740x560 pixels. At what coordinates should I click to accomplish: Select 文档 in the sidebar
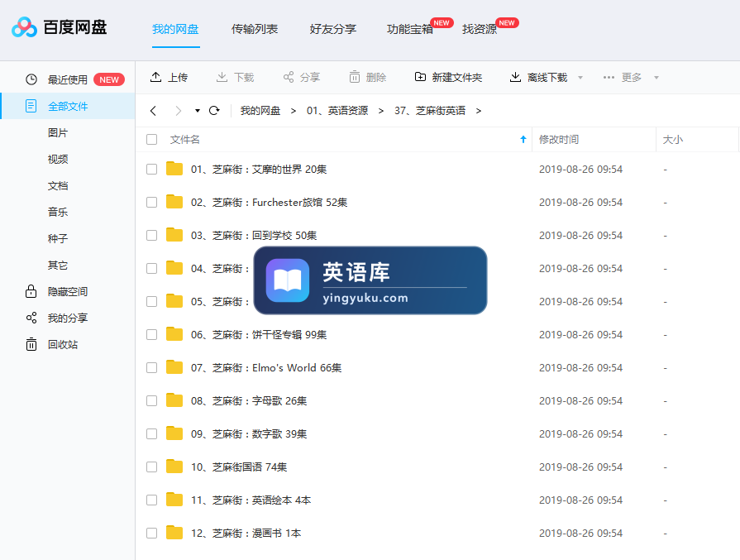[x=58, y=185]
